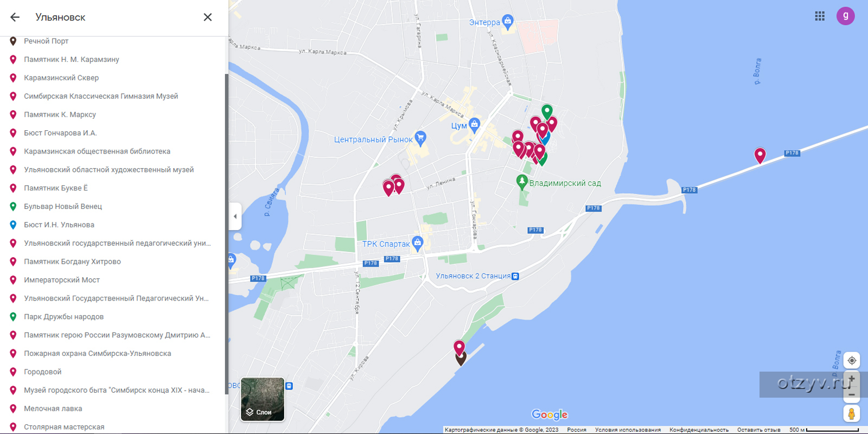Click the Владимирский сад park marker
The image size is (868, 434).
click(522, 182)
